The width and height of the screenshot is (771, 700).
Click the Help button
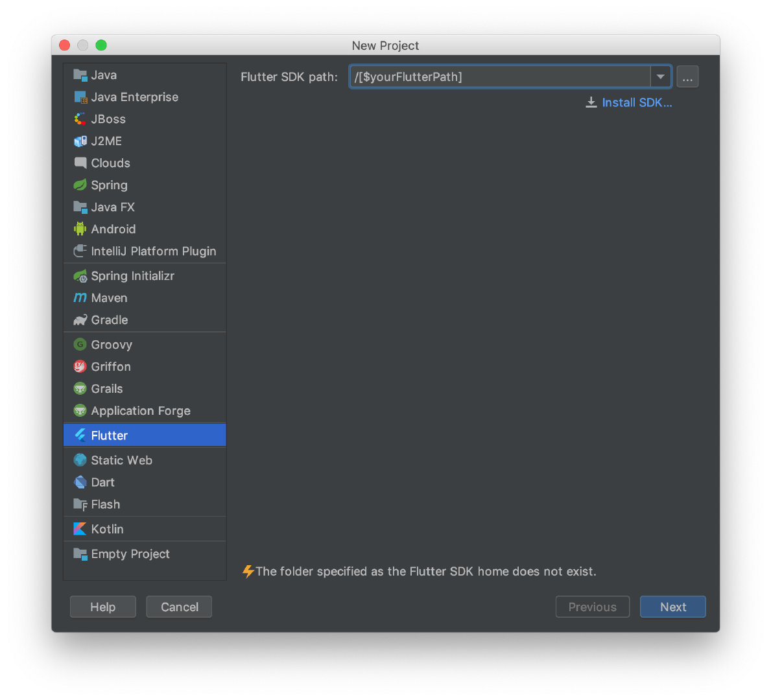[x=102, y=607]
